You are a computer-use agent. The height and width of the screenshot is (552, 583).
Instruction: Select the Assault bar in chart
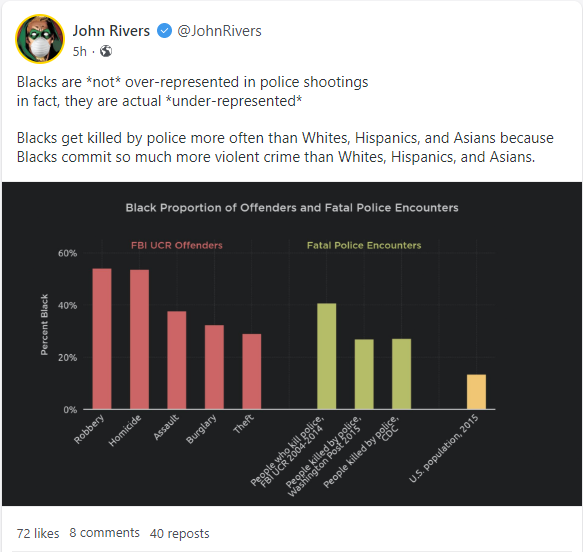point(177,360)
